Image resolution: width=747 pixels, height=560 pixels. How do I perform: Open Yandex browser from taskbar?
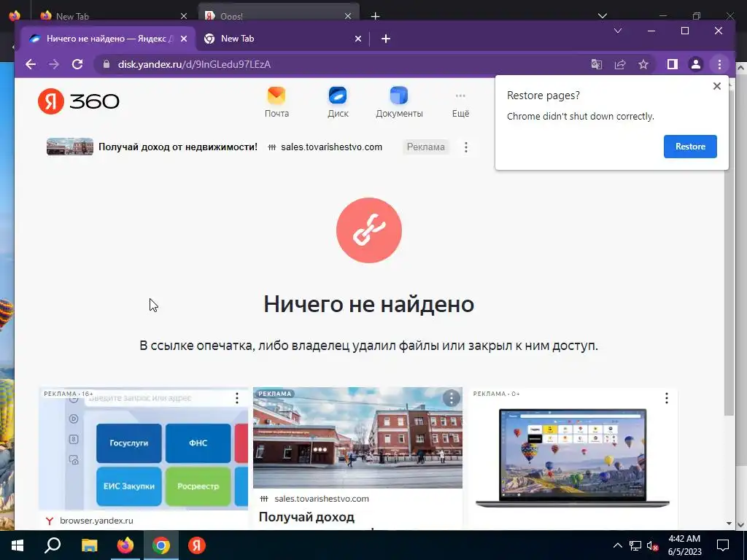tap(197, 545)
